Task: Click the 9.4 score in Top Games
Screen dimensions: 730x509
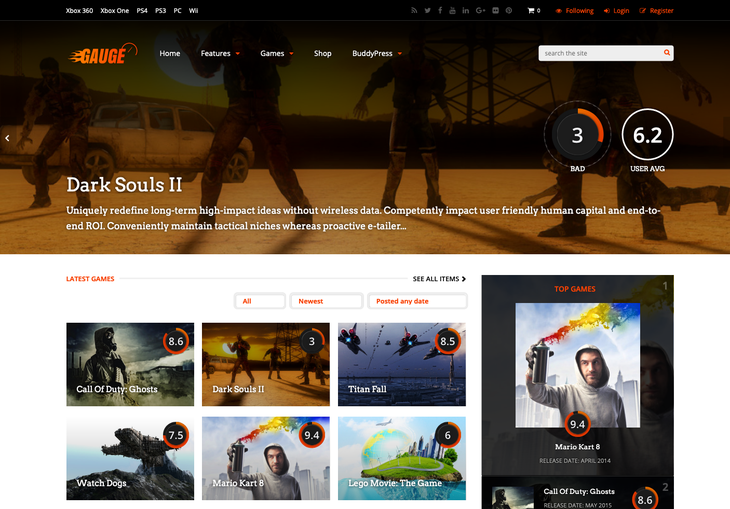Action: [x=577, y=424]
